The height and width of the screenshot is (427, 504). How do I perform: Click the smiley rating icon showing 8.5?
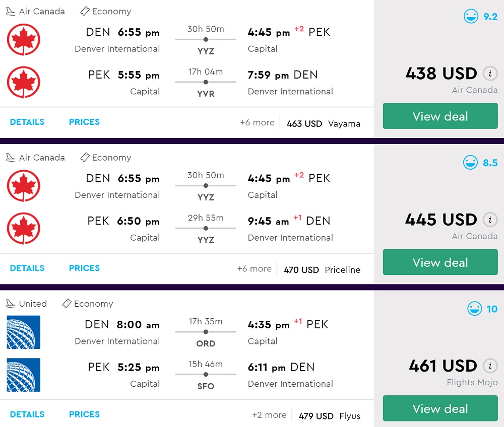tap(470, 163)
